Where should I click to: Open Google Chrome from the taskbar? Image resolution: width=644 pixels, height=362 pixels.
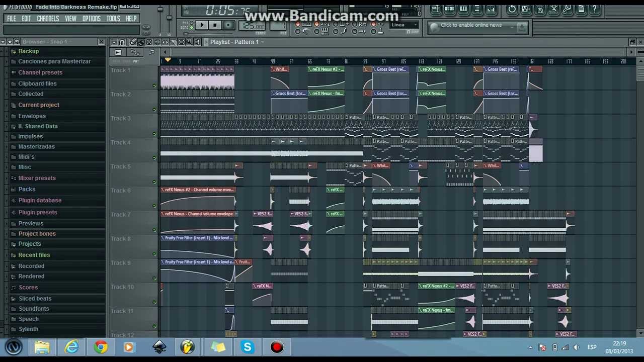(x=101, y=347)
